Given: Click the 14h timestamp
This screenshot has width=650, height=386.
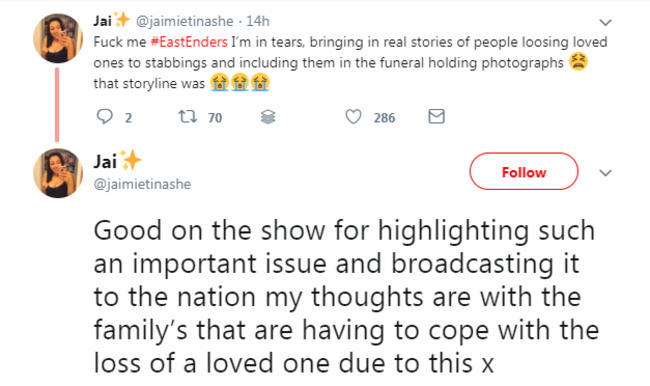Looking at the screenshot, I should pyautogui.click(x=258, y=21).
